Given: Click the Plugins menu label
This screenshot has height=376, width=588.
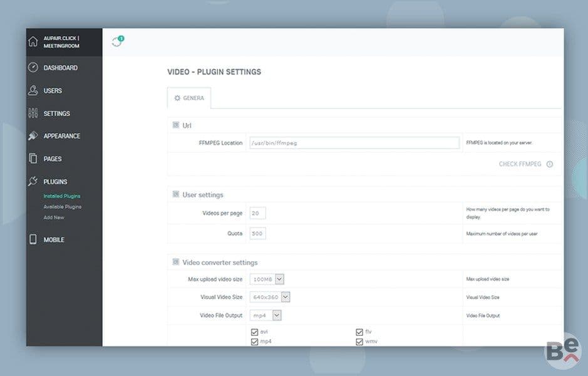Looking at the screenshot, I should pos(56,182).
